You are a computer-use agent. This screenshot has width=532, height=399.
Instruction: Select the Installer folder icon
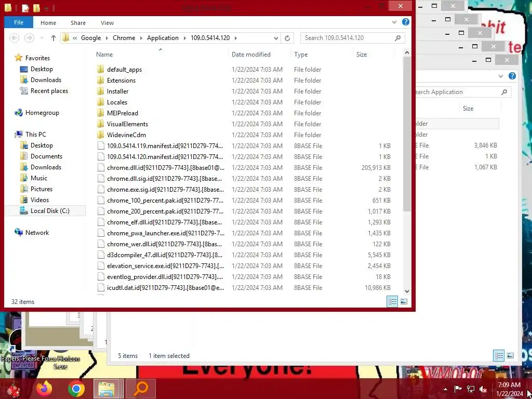[x=100, y=91]
